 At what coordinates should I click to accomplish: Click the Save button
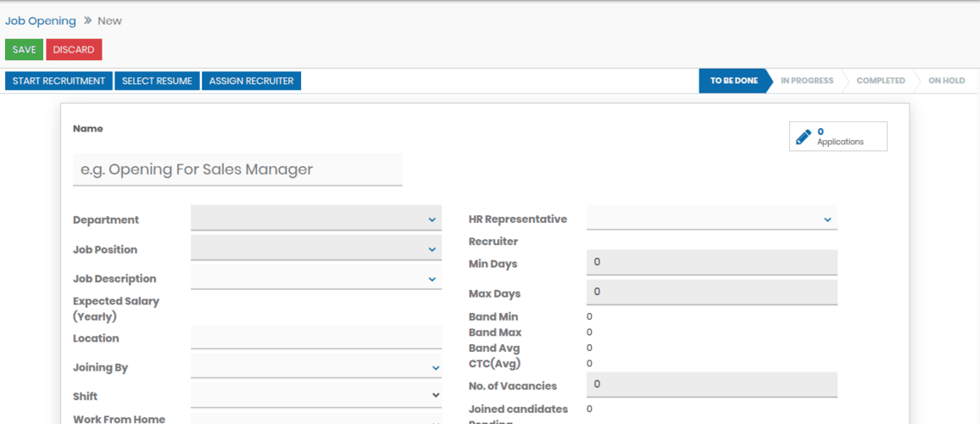(x=24, y=50)
